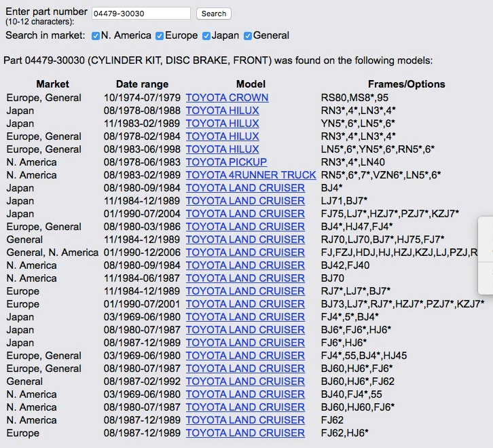This screenshot has width=493, height=448.
Task: Open Land Cruiser link for 01/1990-07/2004
Action: [245, 214]
